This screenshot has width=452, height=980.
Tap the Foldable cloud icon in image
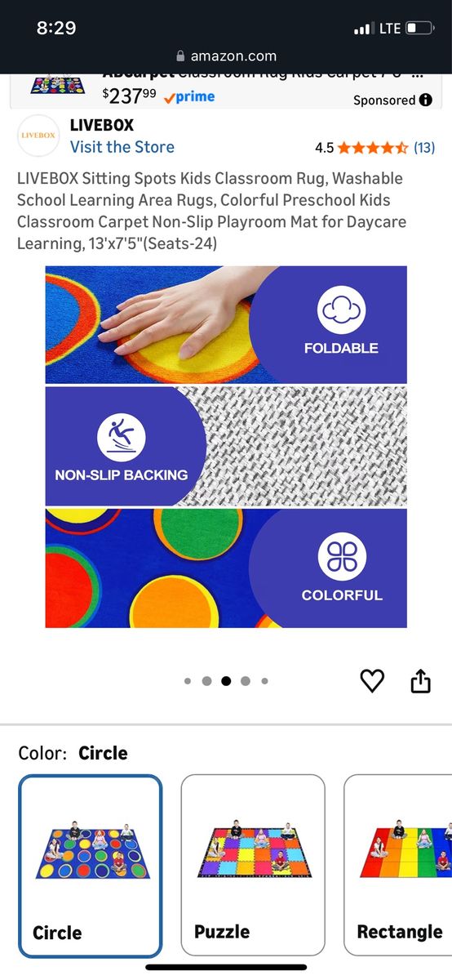341,310
